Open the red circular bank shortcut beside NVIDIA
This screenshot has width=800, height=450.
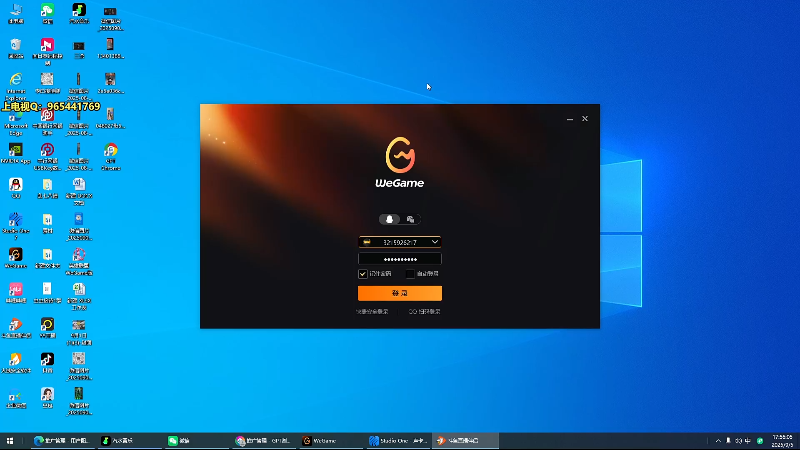47,156
